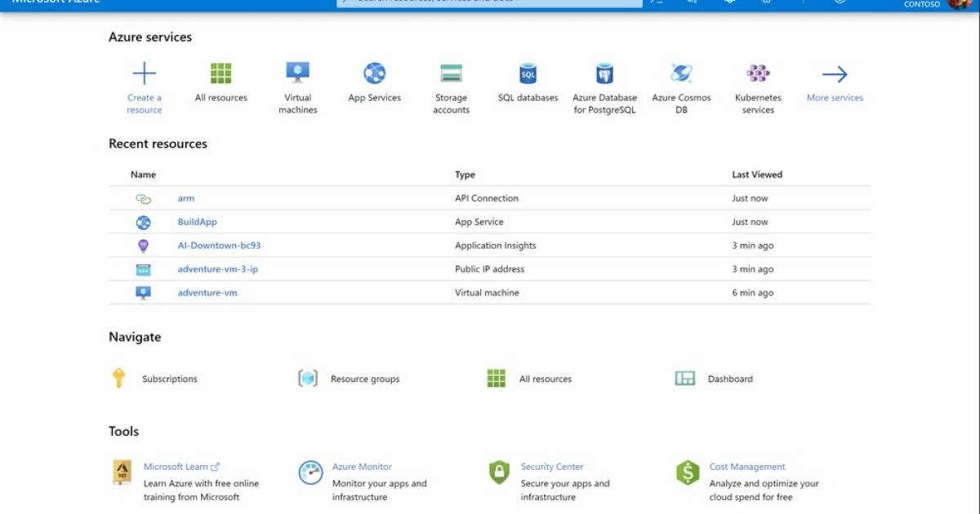Viewport: 980px width, 514px height.
Task: Open the Virtual machines service icon
Action: tap(297, 73)
